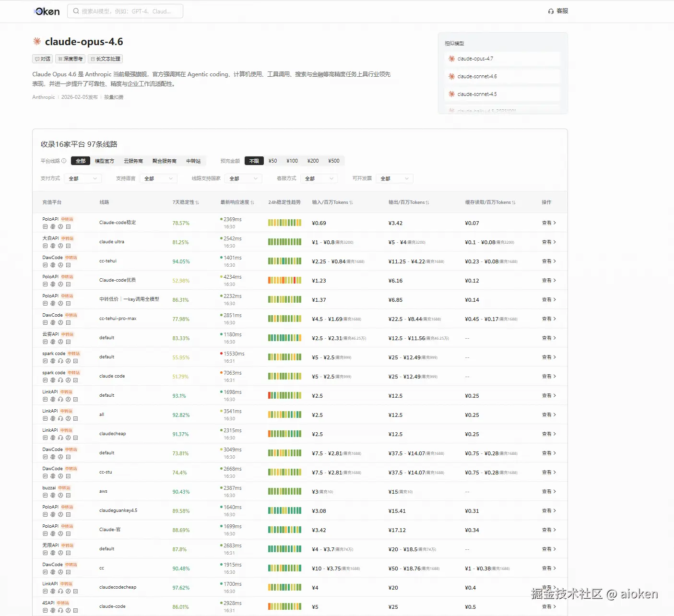Viewport: 674px width, 616px height.
Task: Click the 15530ms response time
Action: pyautogui.click(x=234, y=354)
